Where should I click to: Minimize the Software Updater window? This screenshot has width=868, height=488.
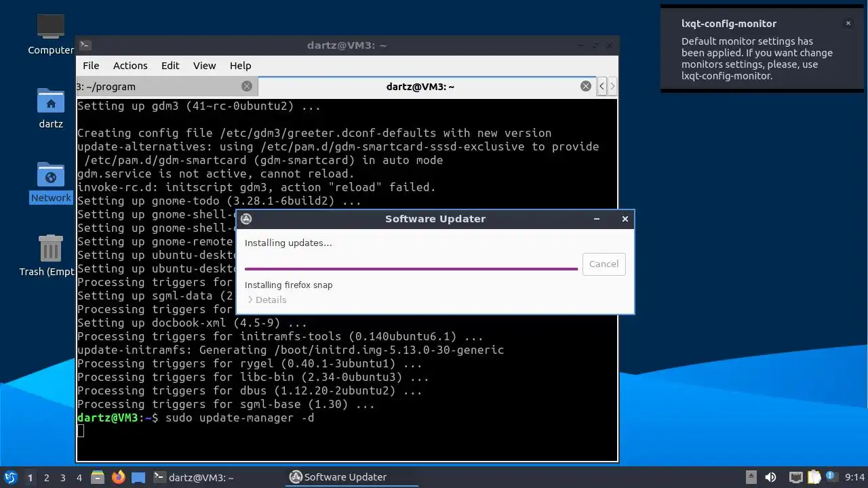tap(597, 218)
